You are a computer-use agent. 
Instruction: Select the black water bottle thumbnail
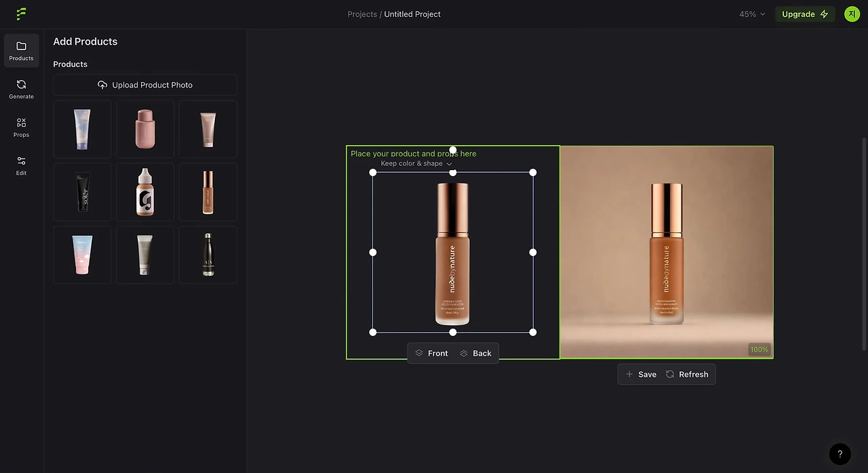(x=208, y=255)
